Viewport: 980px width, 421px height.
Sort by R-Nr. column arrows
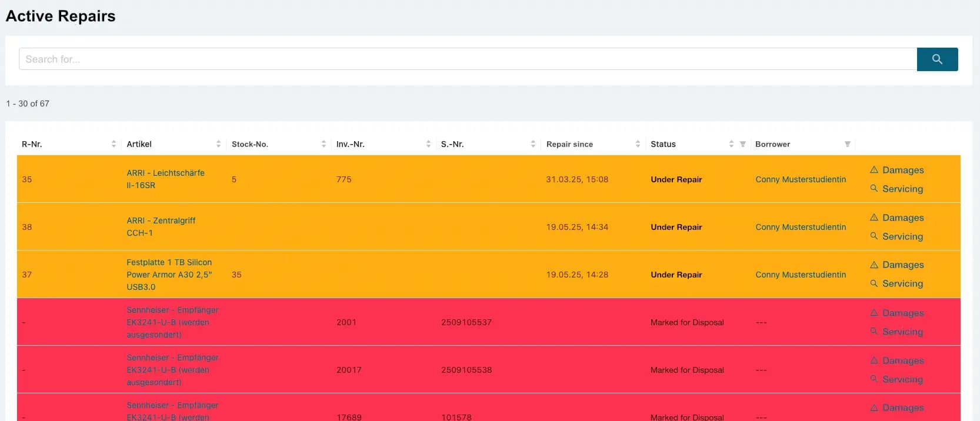[114, 144]
